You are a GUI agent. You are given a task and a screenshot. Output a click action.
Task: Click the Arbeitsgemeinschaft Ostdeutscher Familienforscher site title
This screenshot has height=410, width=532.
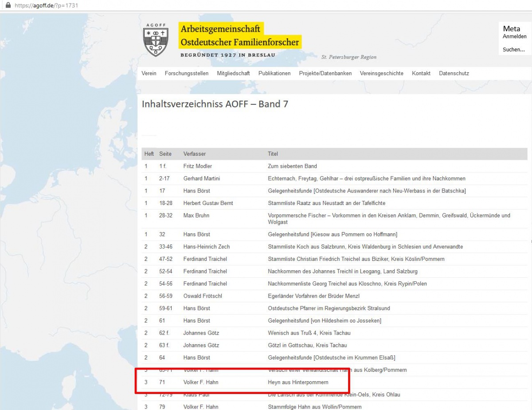239,35
